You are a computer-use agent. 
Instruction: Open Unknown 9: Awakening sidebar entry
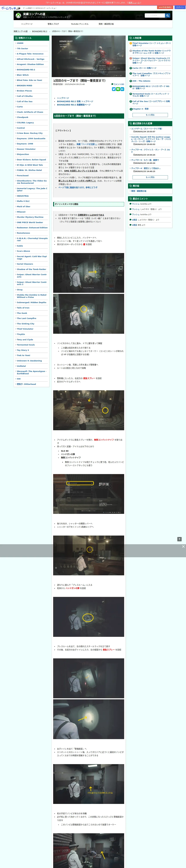coord(29,361)
